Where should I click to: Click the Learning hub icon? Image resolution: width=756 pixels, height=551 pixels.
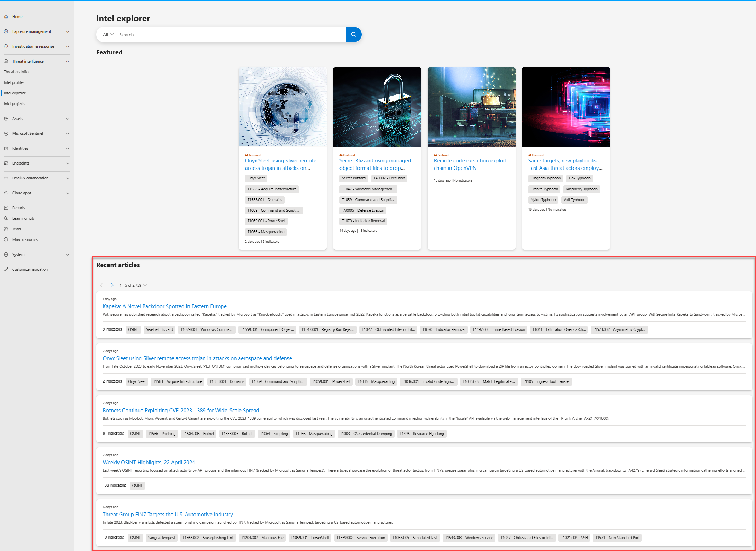[x=6, y=218]
